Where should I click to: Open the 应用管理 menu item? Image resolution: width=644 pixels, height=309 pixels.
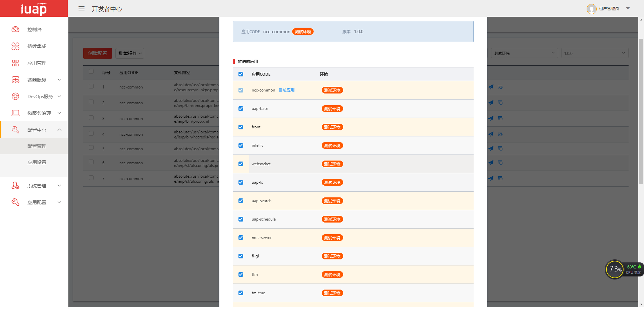(x=34, y=63)
